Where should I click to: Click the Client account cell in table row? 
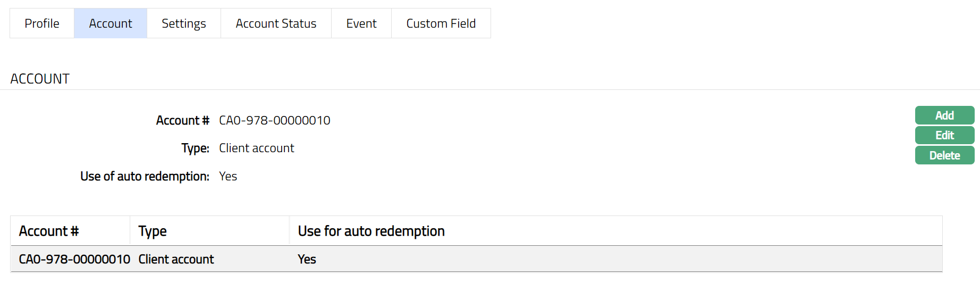(x=176, y=259)
